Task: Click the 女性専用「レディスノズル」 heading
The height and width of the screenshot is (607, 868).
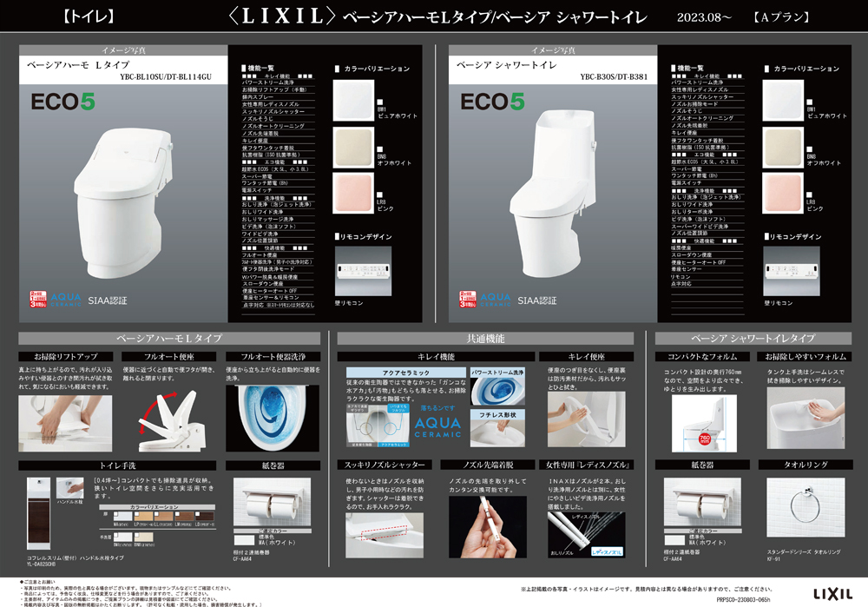Action: click(587, 465)
